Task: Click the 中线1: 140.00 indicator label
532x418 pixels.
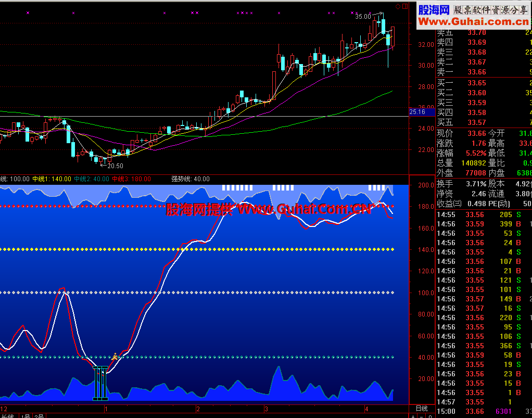Action: (x=52, y=179)
